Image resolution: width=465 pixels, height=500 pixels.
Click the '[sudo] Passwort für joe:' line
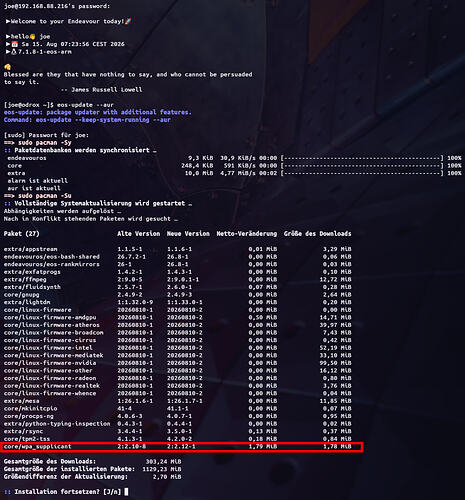pyautogui.click(x=46, y=135)
